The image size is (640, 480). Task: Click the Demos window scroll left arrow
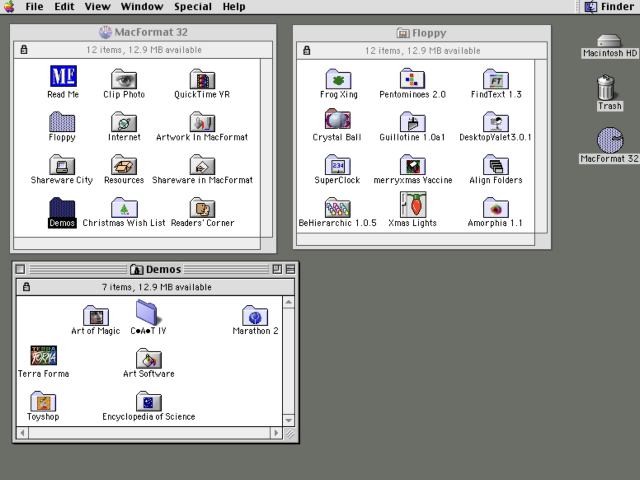click(22, 433)
